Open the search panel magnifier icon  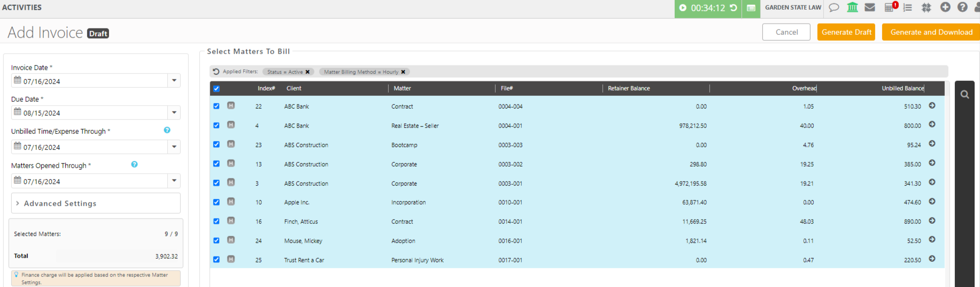[x=964, y=95]
